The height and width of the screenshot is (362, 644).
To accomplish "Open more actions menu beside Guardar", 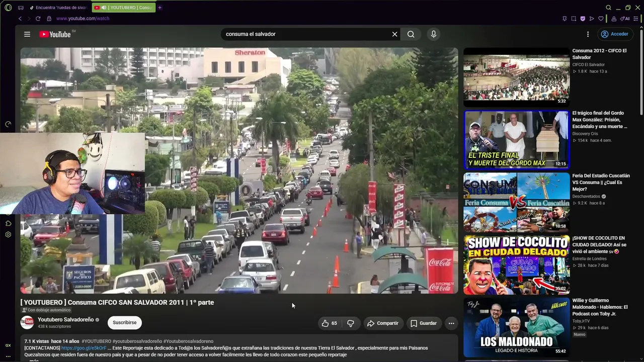I will 451,323.
